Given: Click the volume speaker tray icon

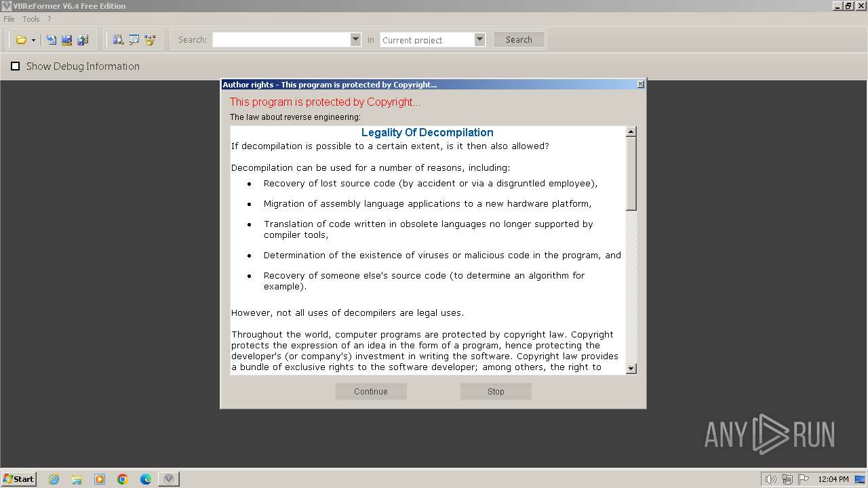Looking at the screenshot, I should [771, 479].
